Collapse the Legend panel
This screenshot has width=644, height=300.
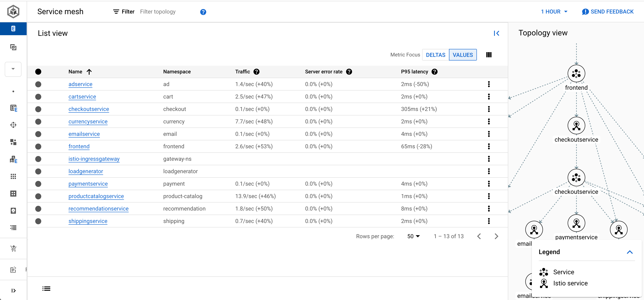(629, 252)
